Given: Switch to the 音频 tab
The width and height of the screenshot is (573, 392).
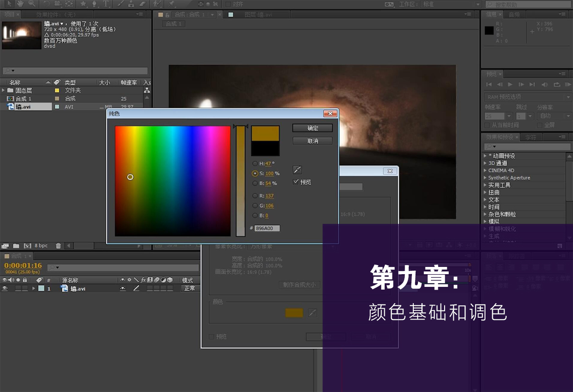Looking at the screenshot, I should coord(514,15).
